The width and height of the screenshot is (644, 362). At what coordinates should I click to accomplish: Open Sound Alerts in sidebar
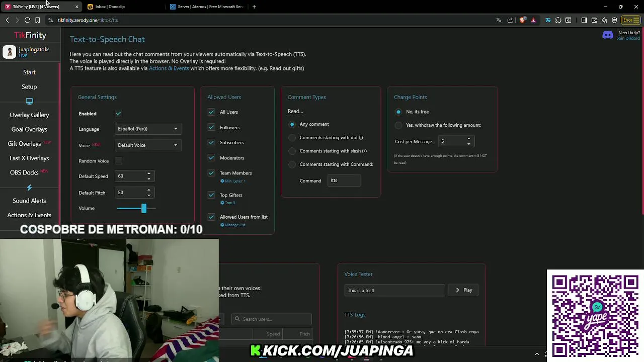29,201
